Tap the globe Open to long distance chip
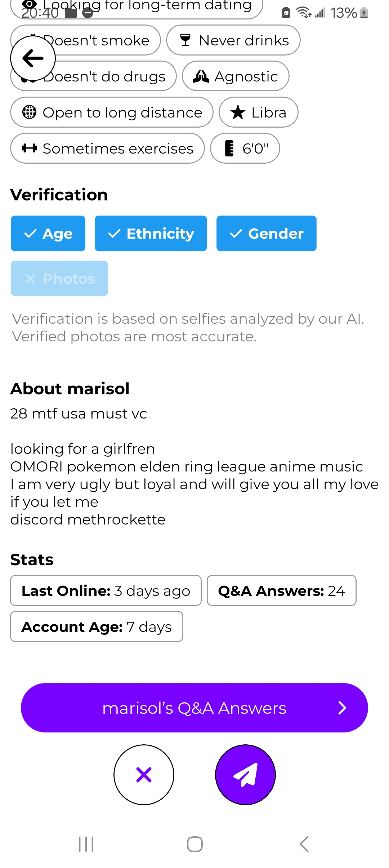Image resolution: width=389 pixels, height=868 pixels. pyautogui.click(x=112, y=112)
